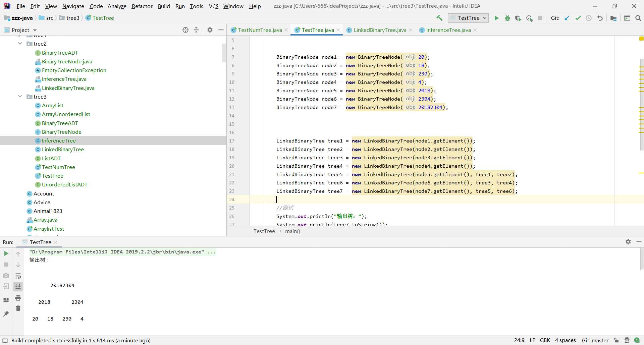Image resolution: width=644 pixels, height=345 pixels.
Task: Open the Project Structure icon
Action: coord(613,18)
